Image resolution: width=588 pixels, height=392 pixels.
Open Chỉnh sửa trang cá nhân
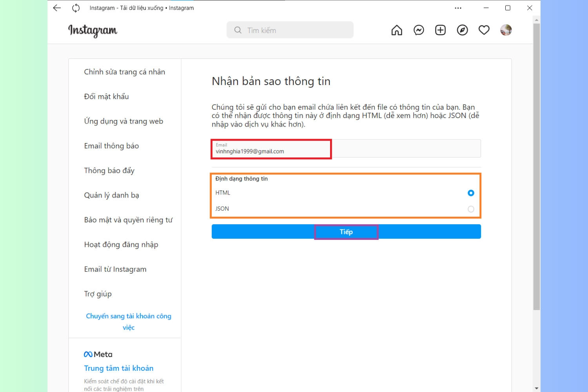(125, 72)
